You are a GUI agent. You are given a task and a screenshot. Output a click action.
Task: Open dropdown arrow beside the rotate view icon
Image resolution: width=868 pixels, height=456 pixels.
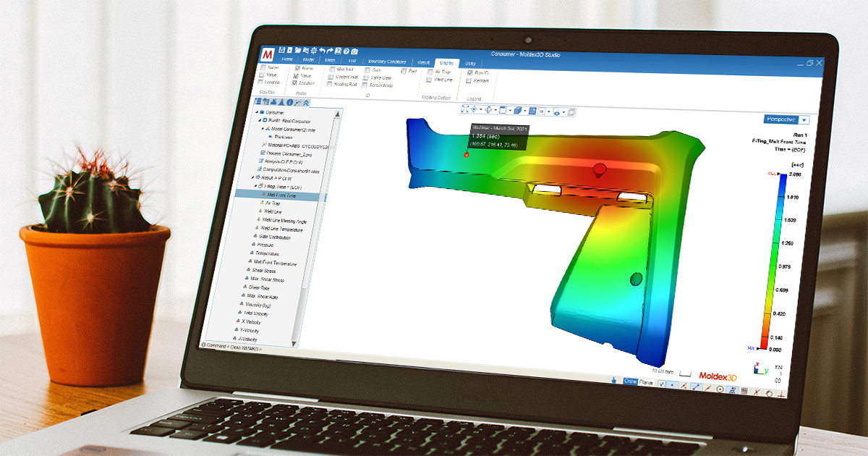(495, 110)
